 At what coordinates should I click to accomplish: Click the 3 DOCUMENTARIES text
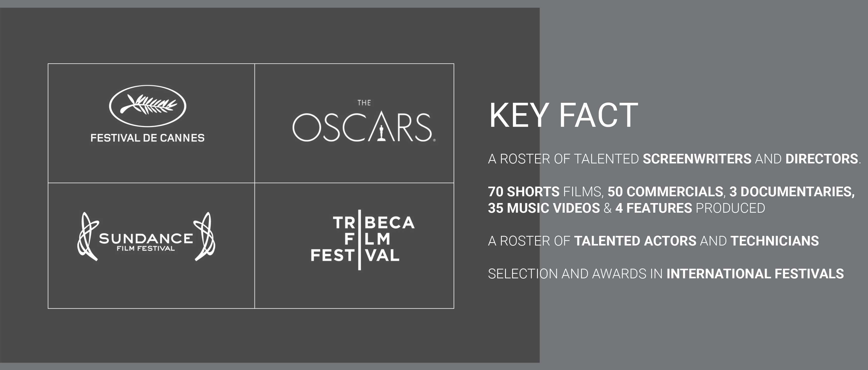pos(792,191)
